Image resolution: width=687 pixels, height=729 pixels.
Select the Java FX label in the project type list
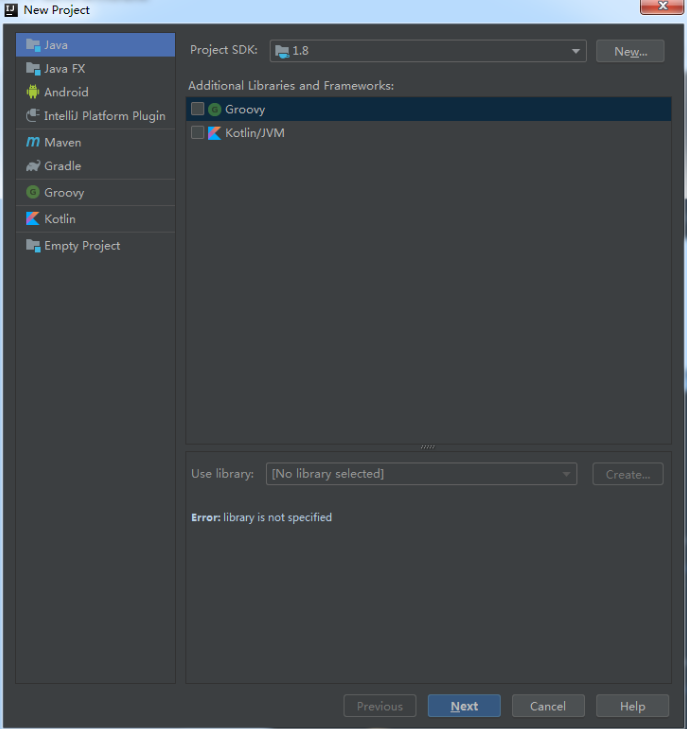point(65,69)
